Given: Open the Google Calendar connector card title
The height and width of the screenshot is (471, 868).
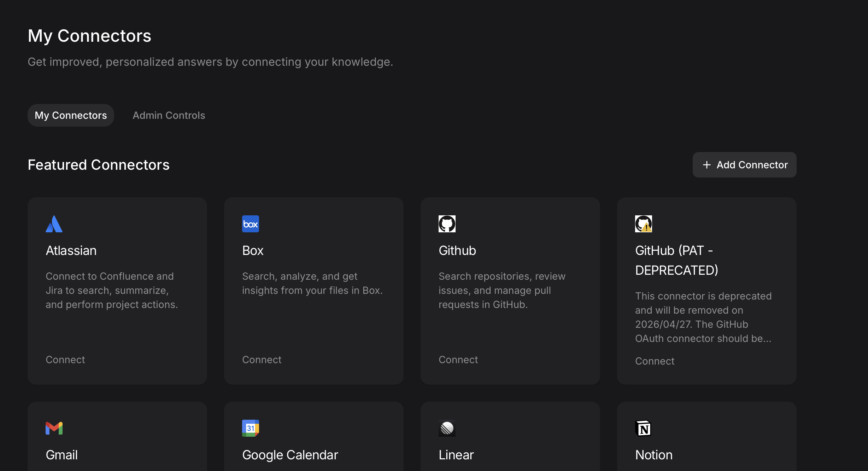Looking at the screenshot, I should coord(290,455).
